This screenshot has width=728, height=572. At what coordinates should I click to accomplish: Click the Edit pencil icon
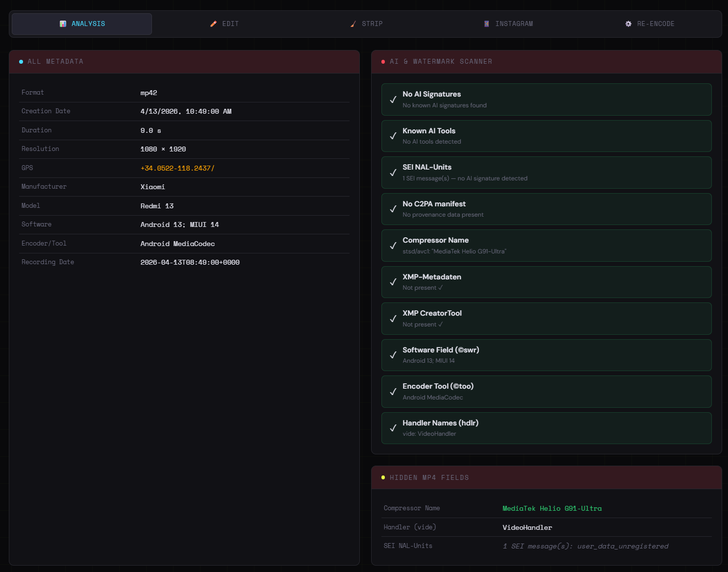coord(213,24)
